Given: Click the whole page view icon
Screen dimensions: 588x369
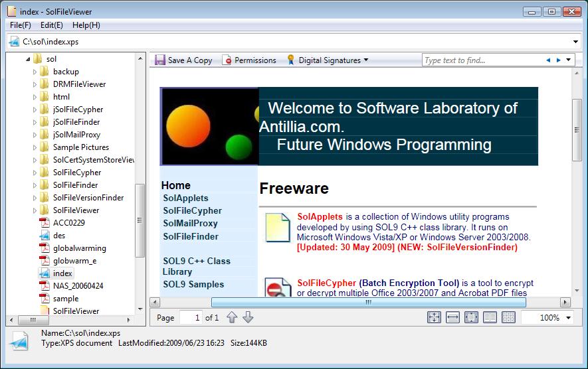Looking at the screenshot, I should click(471, 317).
